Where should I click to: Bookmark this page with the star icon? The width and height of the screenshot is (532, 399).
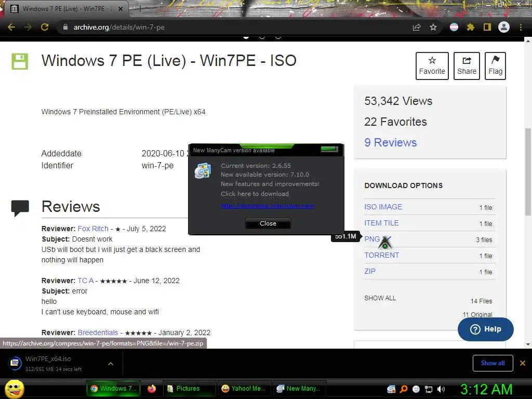433,27
